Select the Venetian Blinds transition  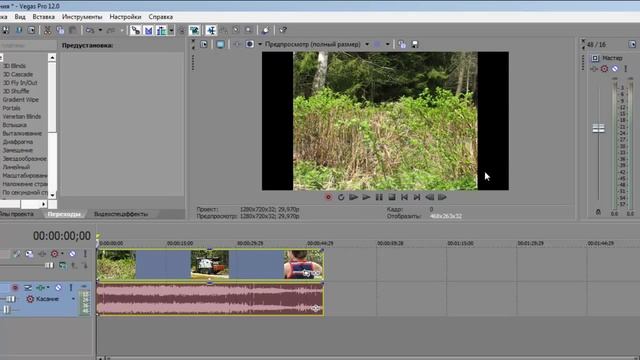click(x=22, y=117)
